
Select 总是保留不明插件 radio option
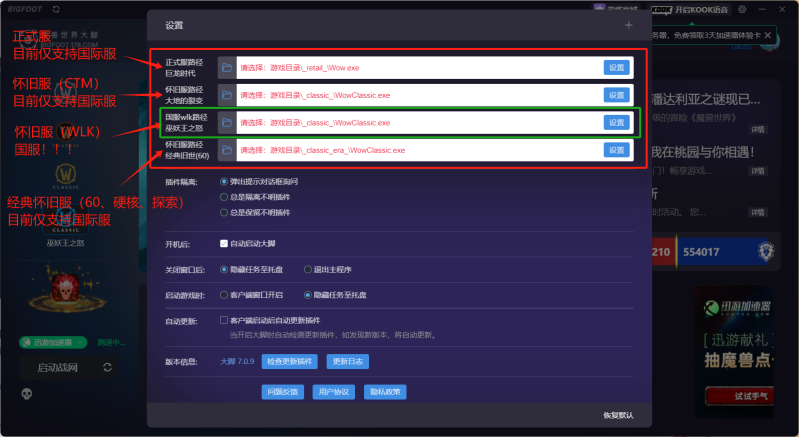[224, 212]
